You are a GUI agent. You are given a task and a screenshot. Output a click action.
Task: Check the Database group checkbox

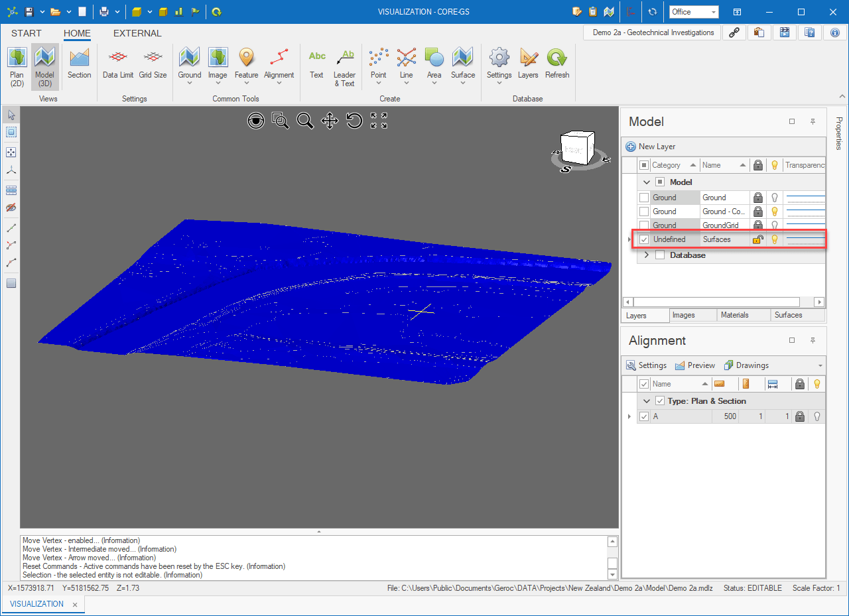(660, 255)
